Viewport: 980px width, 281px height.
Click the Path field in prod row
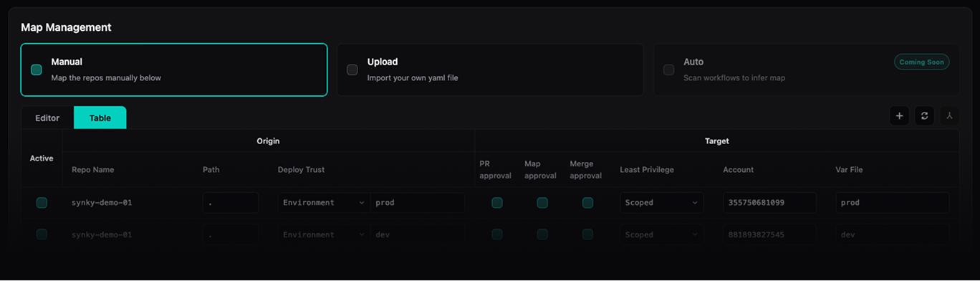click(231, 203)
